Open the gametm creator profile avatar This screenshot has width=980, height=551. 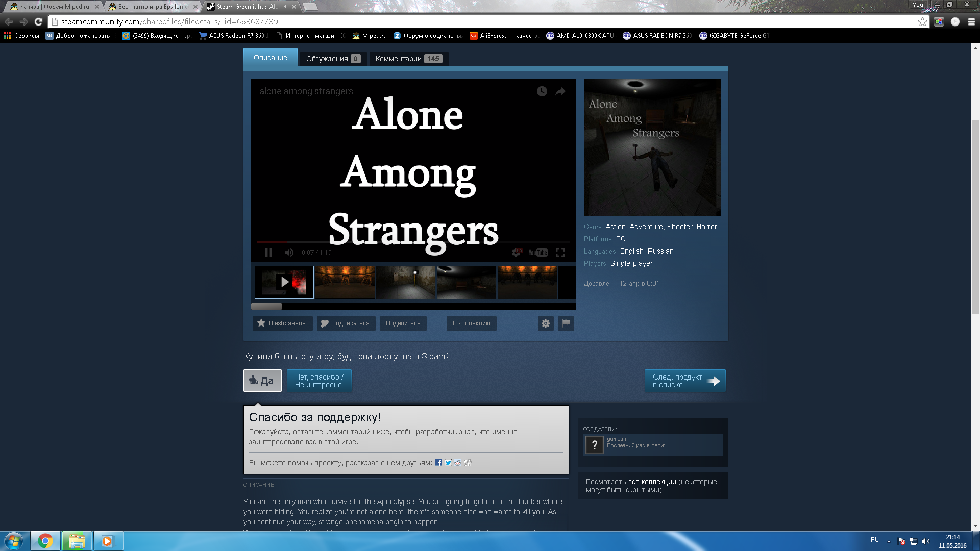[x=594, y=445]
